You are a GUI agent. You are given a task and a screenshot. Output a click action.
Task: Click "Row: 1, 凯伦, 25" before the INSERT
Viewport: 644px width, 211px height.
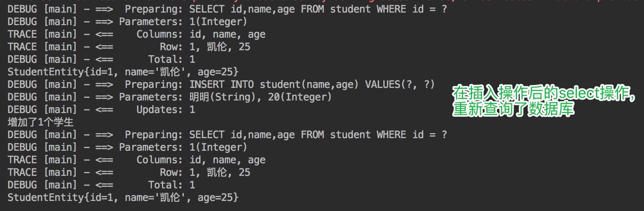click(205, 46)
